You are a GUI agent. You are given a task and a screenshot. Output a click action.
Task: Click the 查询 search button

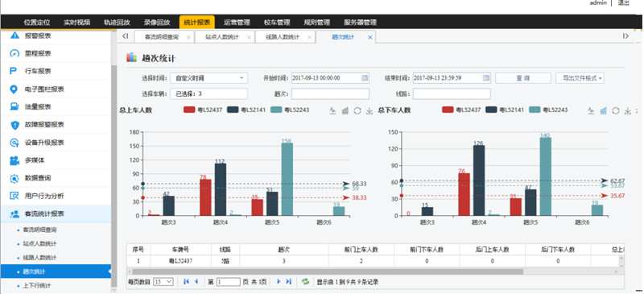pos(522,77)
